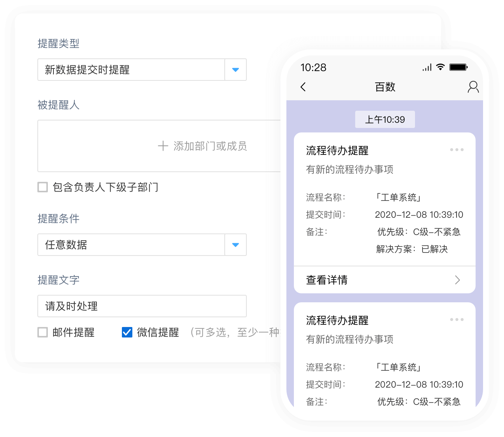Tap the battery icon in phone status bar
The width and height of the screenshot is (504, 437).
click(458, 67)
